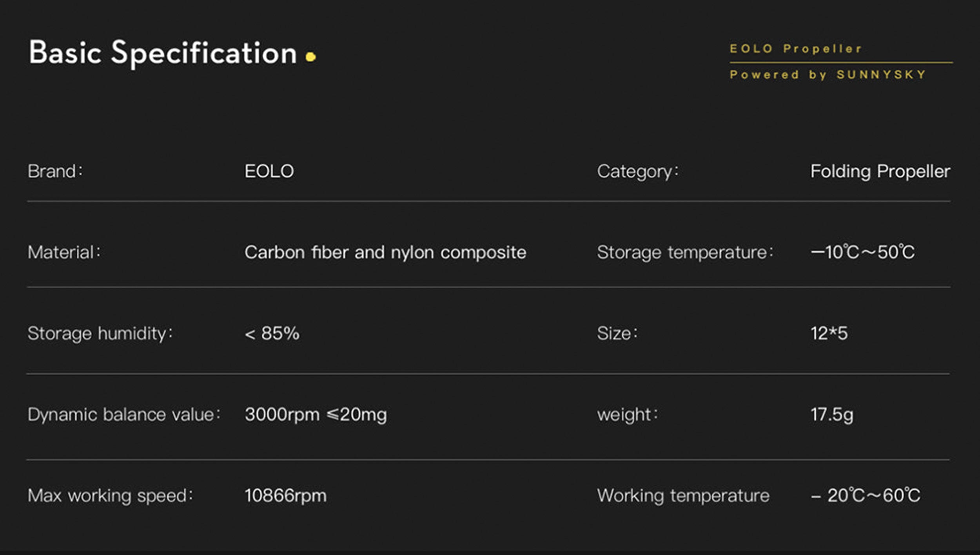Select the "< 85%" humidity value
Image resolution: width=980 pixels, height=555 pixels.
pos(272,334)
